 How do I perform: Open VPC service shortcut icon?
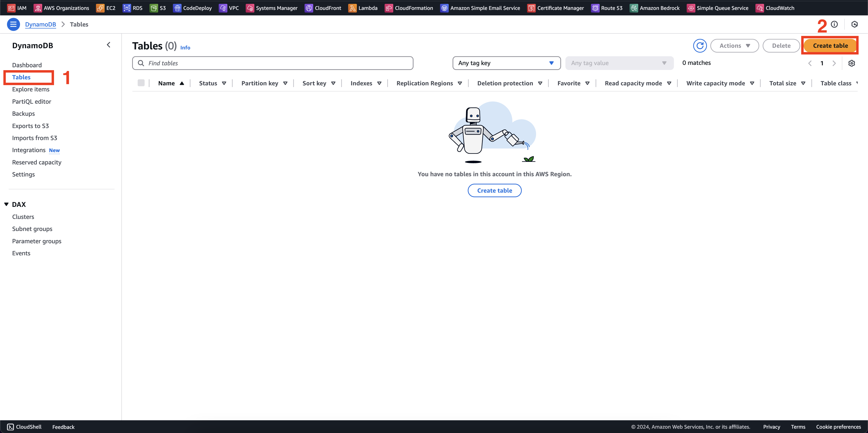click(223, 8)
